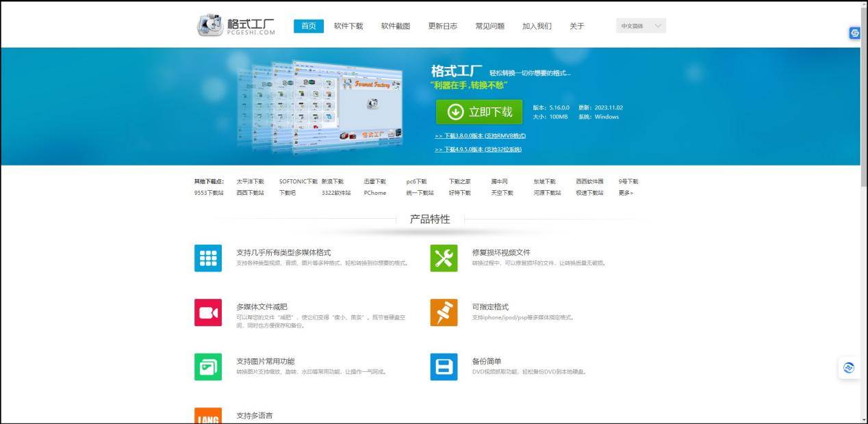Click the 好特下载 link
The image size is (868, 424).
(460, 193)
